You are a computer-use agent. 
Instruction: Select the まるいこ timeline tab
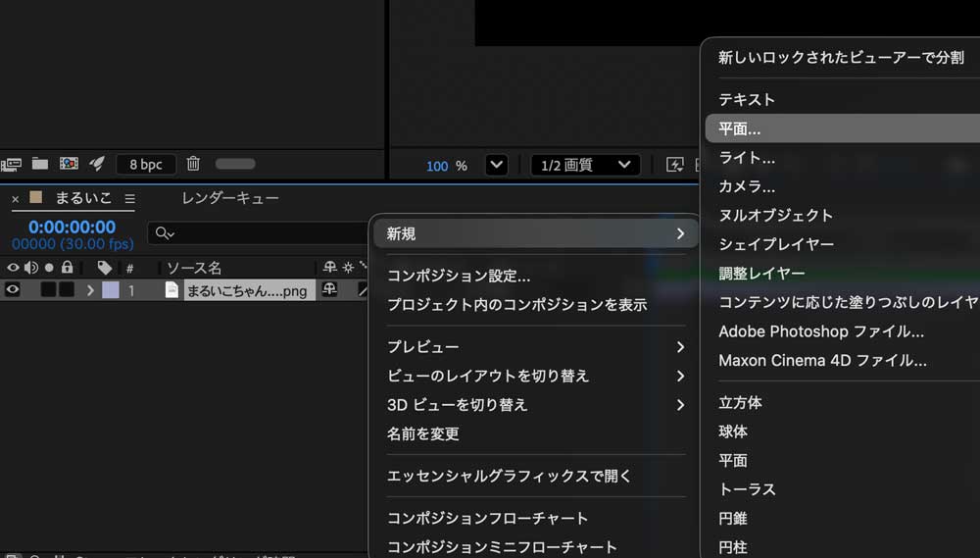click(83, 198)
